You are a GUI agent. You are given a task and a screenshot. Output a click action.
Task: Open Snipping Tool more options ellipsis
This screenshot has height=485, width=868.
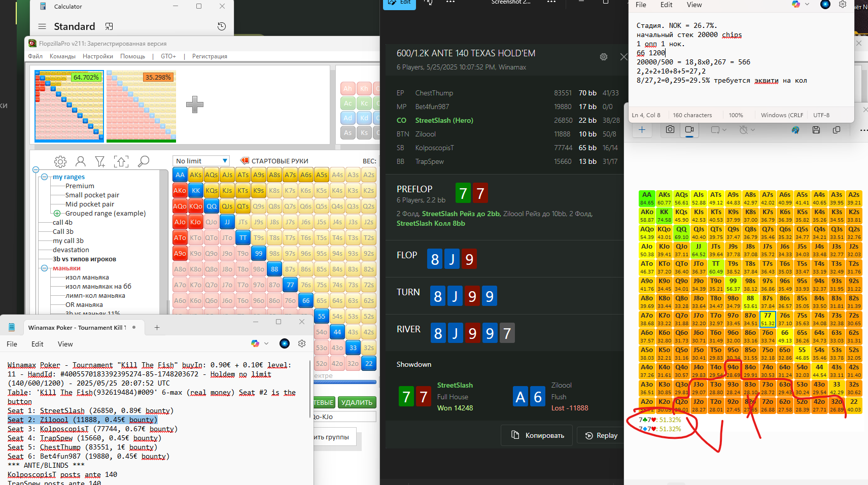click(x=863, y=130)
